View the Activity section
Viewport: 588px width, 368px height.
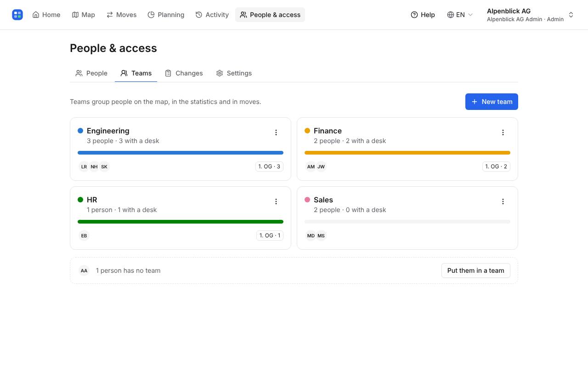coord(212,15)
